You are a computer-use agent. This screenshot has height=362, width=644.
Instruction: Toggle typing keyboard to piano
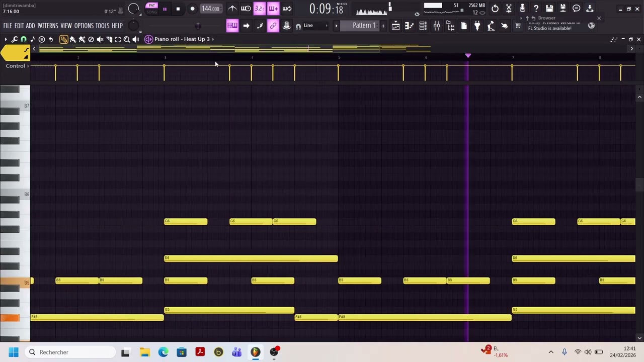232,26
